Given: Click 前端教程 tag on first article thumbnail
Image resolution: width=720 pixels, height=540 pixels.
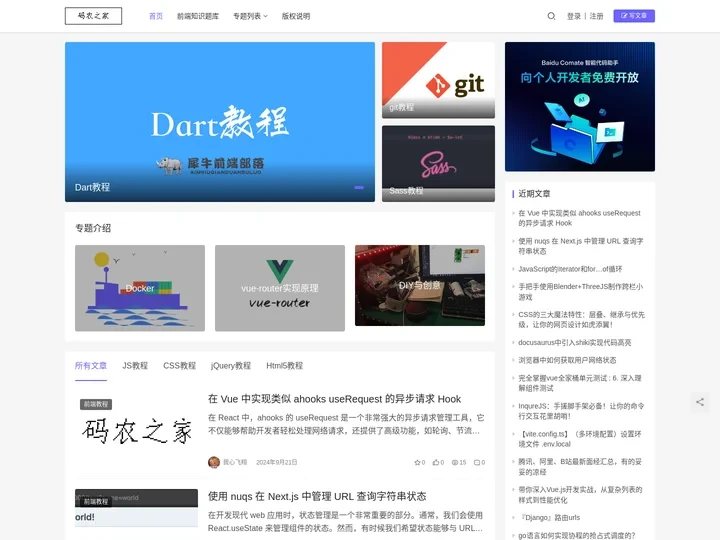Looking at the screenshot, I should click(96, 404).
